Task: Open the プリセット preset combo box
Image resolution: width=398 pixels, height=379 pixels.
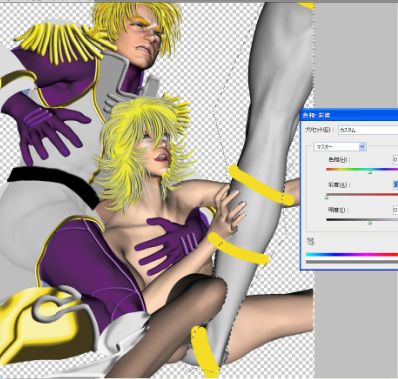Action: (368, 130)
